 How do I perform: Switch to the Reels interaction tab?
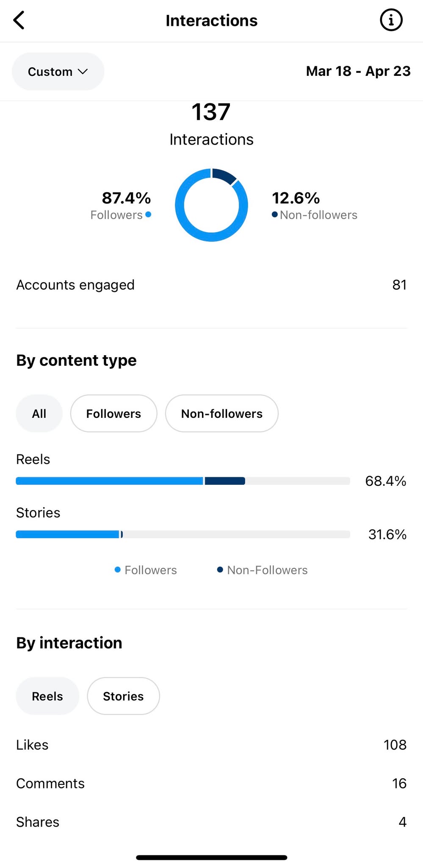47,696
